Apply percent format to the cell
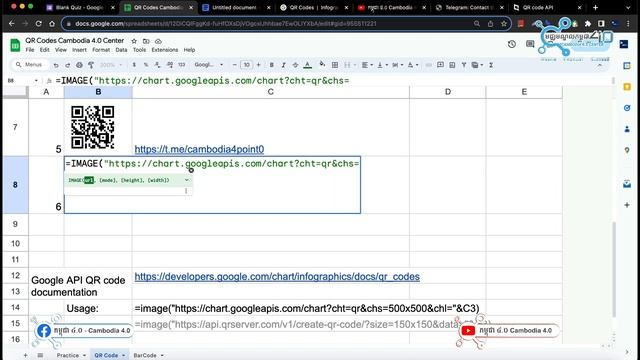 pos(146,65)
